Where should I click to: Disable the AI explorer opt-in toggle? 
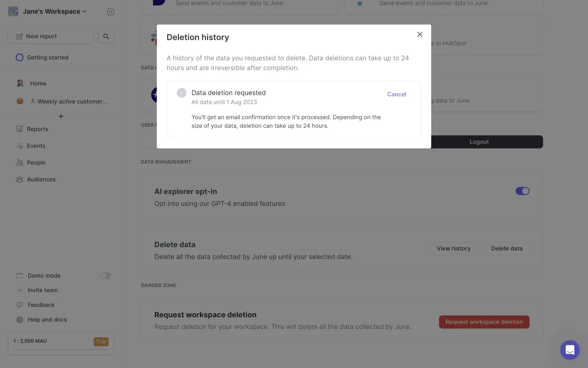click(522, 191)
